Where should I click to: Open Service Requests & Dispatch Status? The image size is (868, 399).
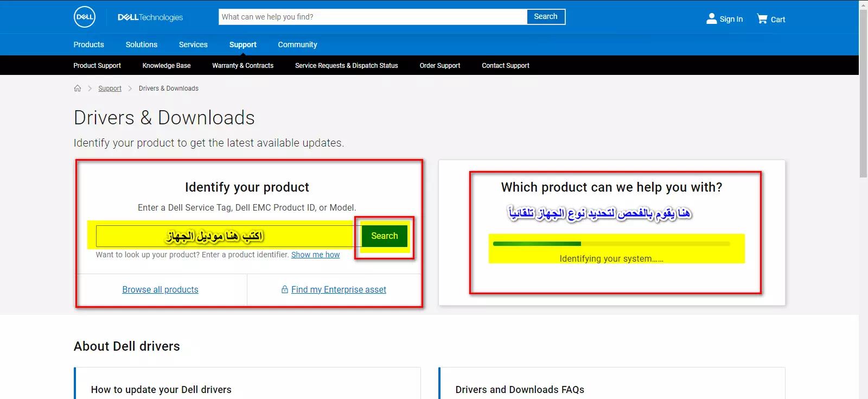coord(347,65)
